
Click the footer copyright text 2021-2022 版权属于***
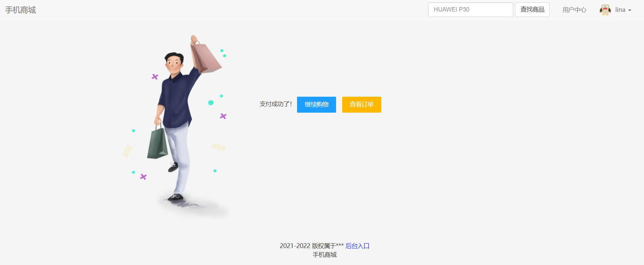[312, 246]
